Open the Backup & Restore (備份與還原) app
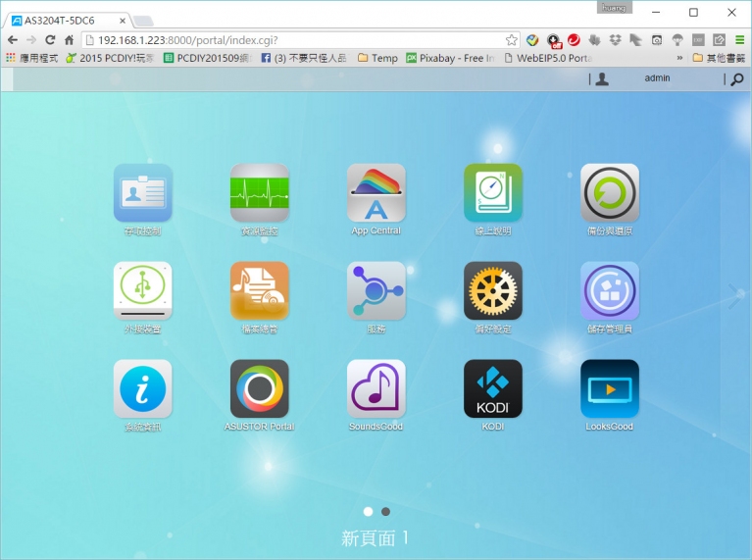 coord(610,192)
